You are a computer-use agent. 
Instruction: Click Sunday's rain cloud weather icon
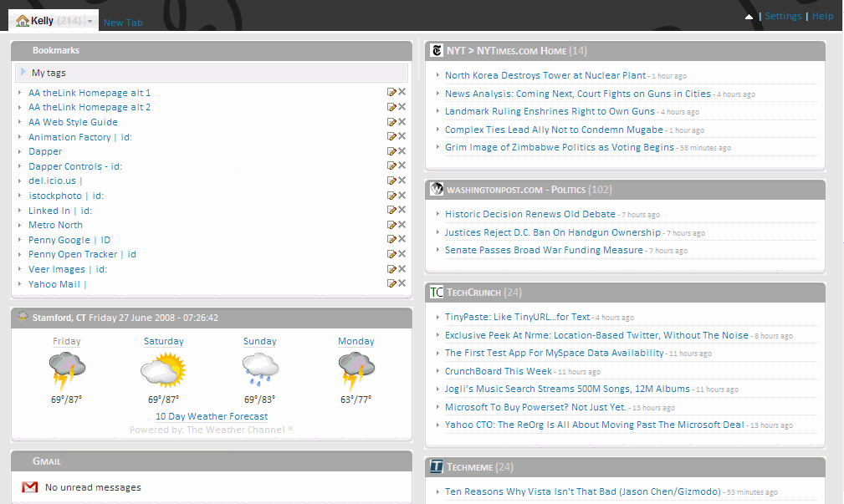(x=260, y=370)
